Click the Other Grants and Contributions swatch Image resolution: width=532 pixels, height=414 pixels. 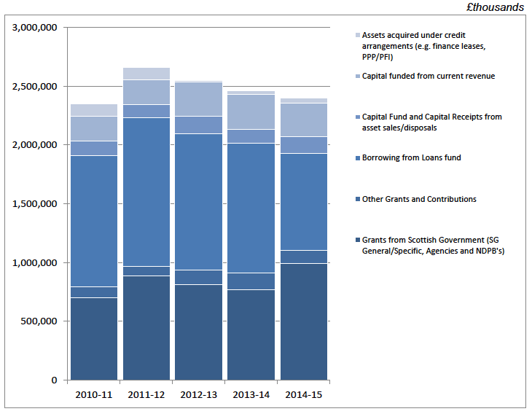(358, 199)
